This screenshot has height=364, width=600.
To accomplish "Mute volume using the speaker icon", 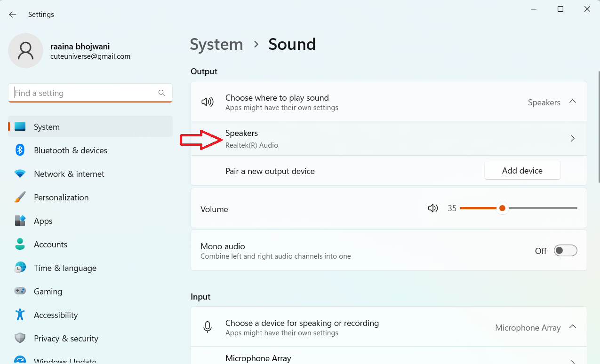I will tap(433, 208).
